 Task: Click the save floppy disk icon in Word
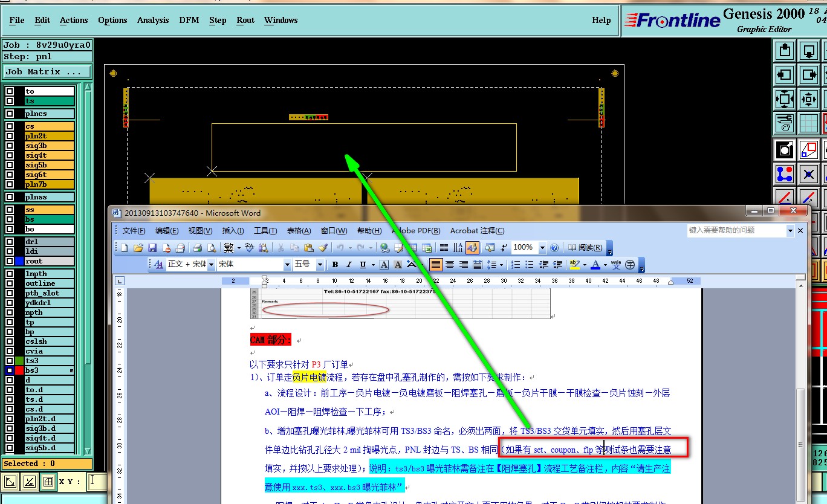(152, 248)
